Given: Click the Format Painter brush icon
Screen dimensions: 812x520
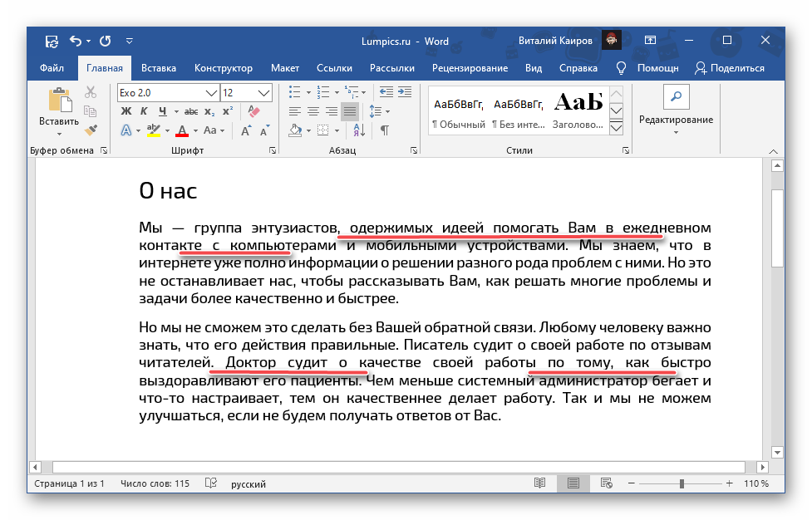Looking at the screenshot, I should pos(91,130).
